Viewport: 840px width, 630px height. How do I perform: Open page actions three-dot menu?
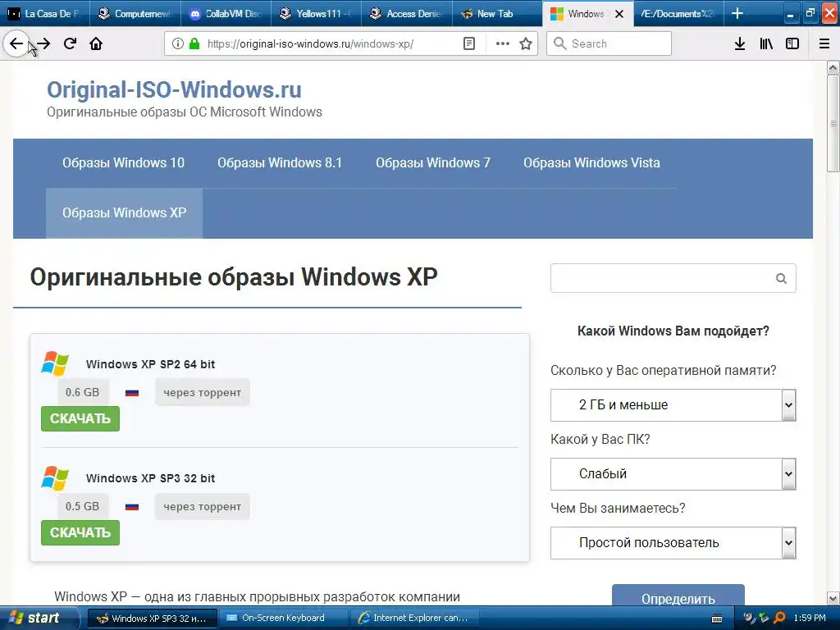pyautogui.click(x=502, y=43)
